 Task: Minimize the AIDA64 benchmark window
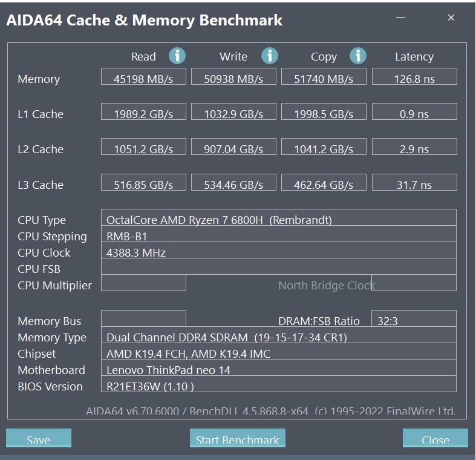(401, 18)
